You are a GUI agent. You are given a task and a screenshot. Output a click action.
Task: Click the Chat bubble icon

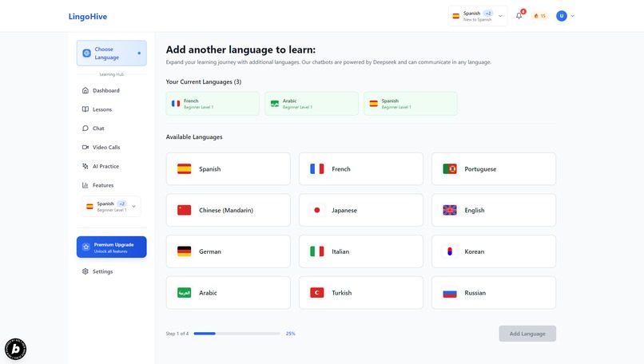click(x=85, y=128)
